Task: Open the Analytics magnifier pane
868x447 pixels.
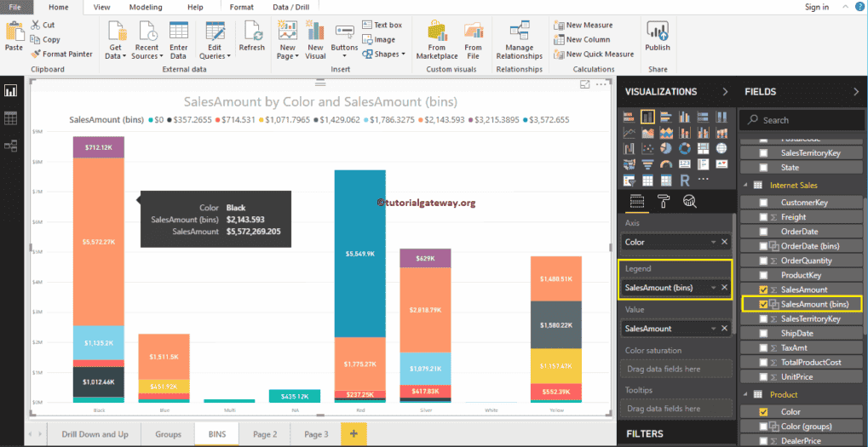Action: coord(690,202)
